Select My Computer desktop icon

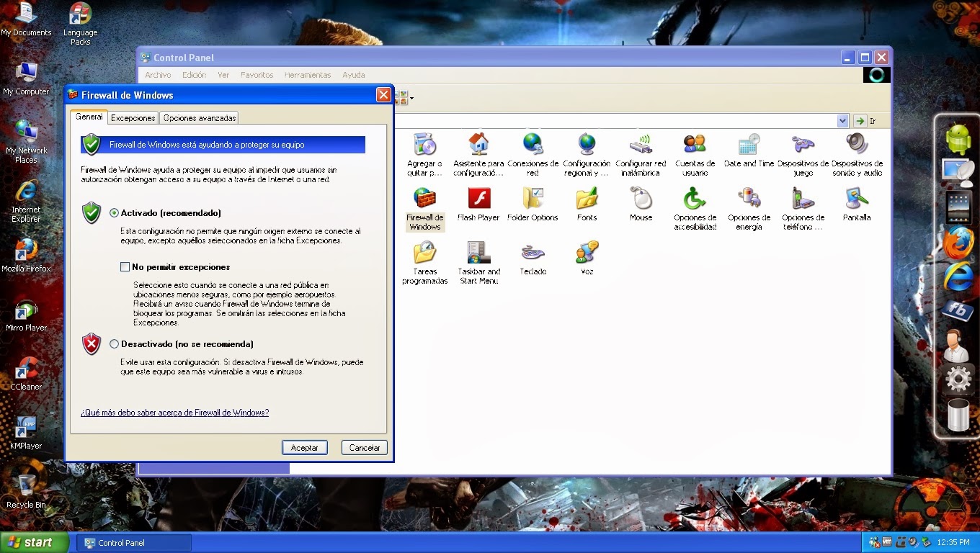pyautogui.click(x=26, y=78)
